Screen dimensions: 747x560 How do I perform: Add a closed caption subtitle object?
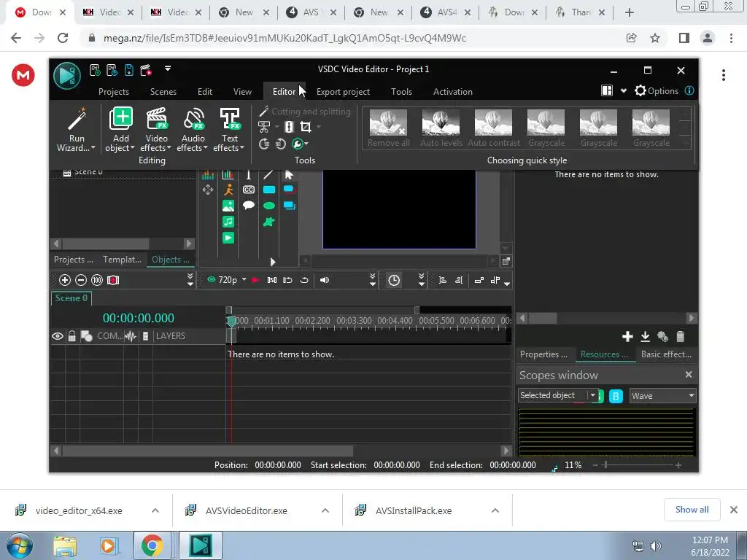point(248,190)
